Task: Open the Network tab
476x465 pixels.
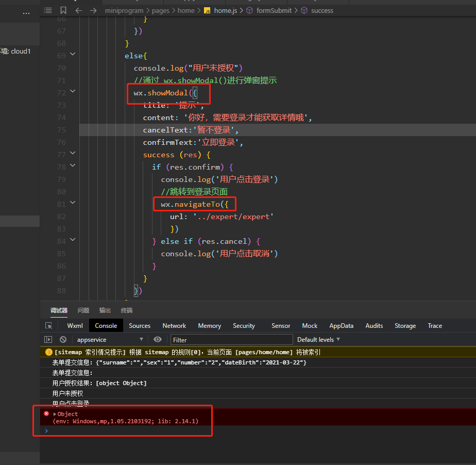Action: point(174,326)
